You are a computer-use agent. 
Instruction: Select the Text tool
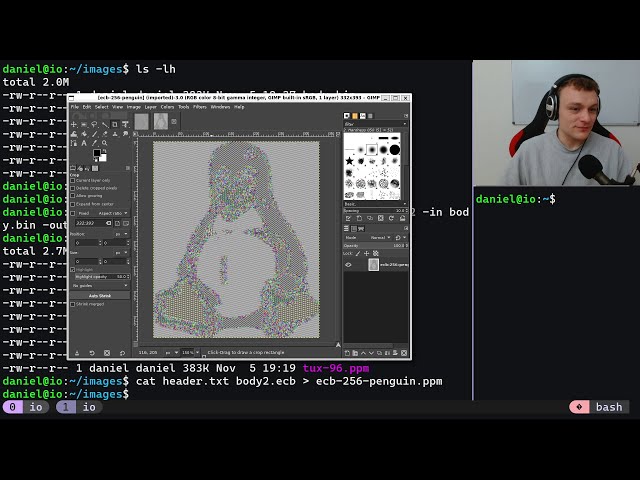pyautogui.click(x=84, y=143)
